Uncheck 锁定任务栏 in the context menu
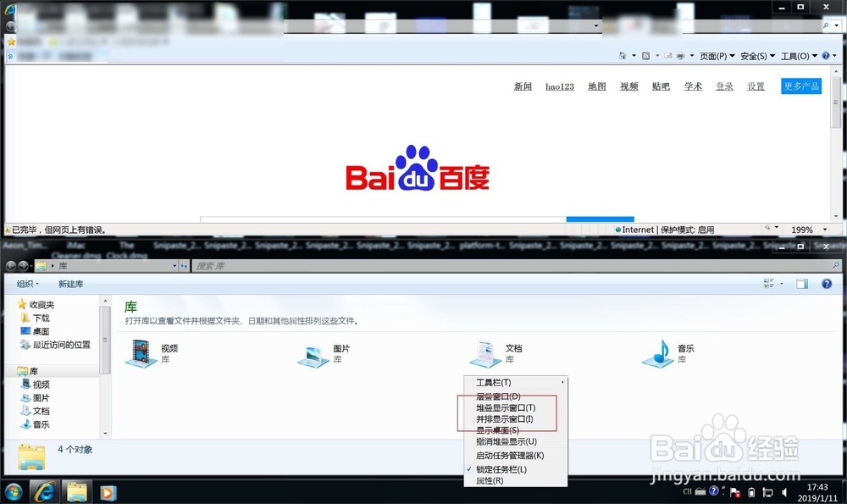The width and height of the screenshot is (847, 504). [x=501, y=468]
